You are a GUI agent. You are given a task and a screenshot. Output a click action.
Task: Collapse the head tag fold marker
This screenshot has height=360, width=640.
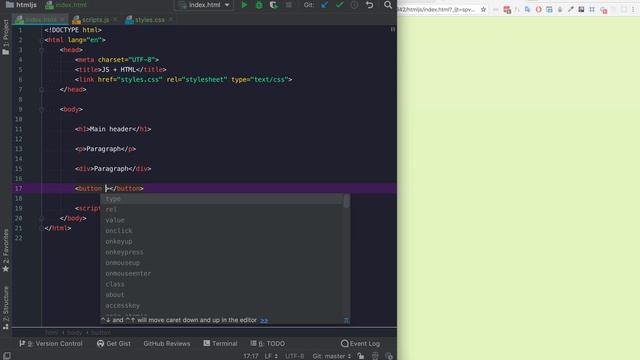click(x=42, y=50)
